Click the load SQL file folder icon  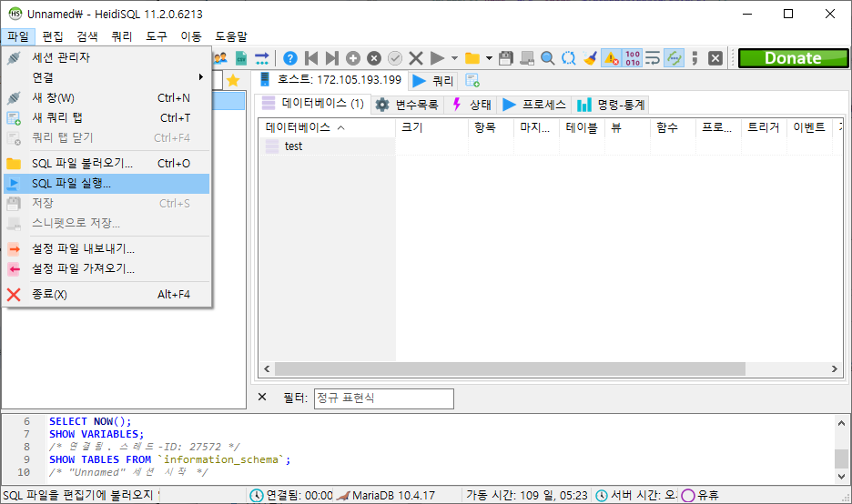[472, 58]
